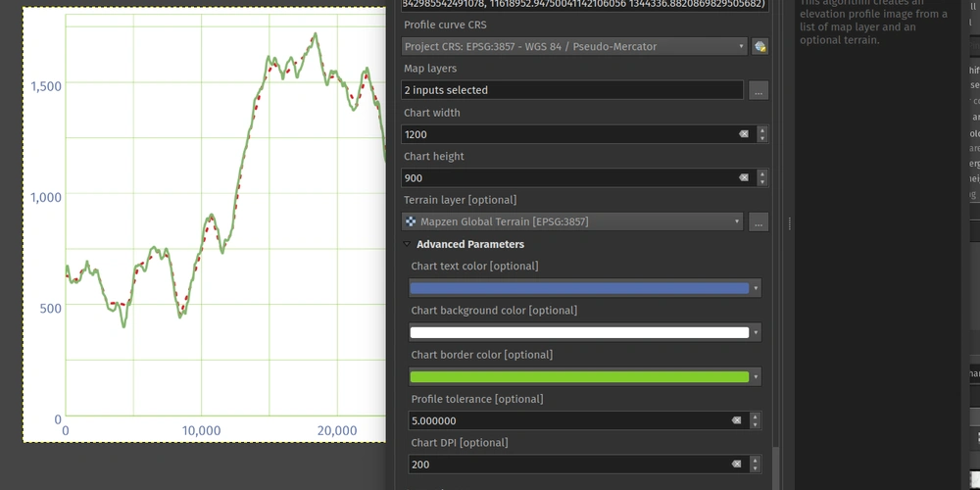Click the 'Profile tolerance [optional]' label
980x490 pixels.
pos(477,399)
